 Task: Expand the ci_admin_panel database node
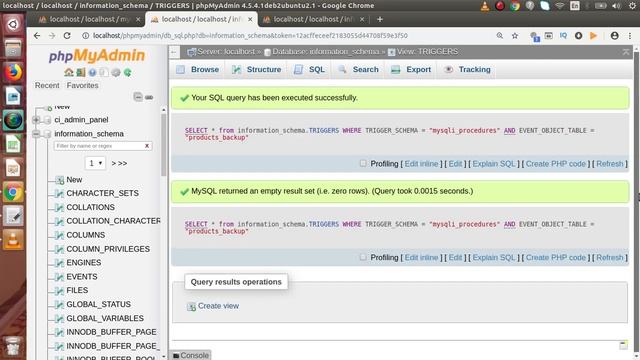point(36,120)
